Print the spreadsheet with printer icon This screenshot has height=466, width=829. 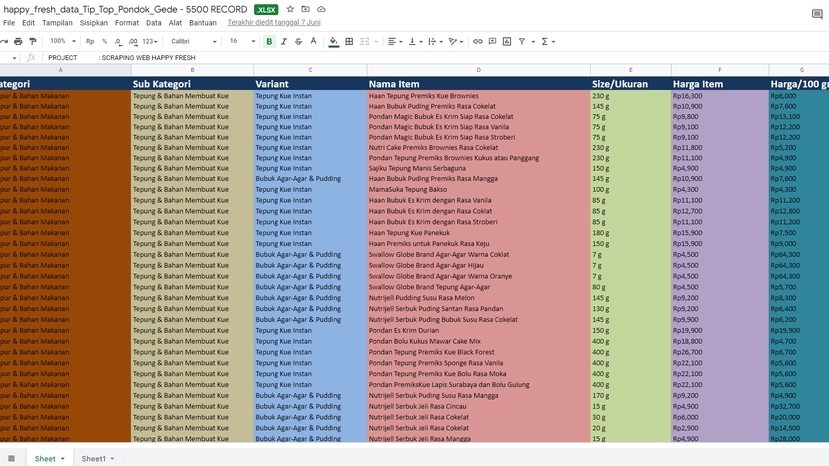19,41
